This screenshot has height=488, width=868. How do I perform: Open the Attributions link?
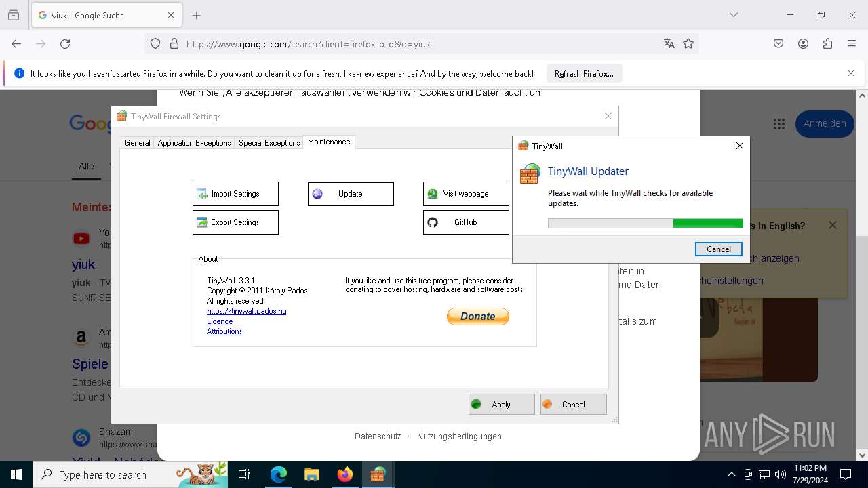point(224,331)
